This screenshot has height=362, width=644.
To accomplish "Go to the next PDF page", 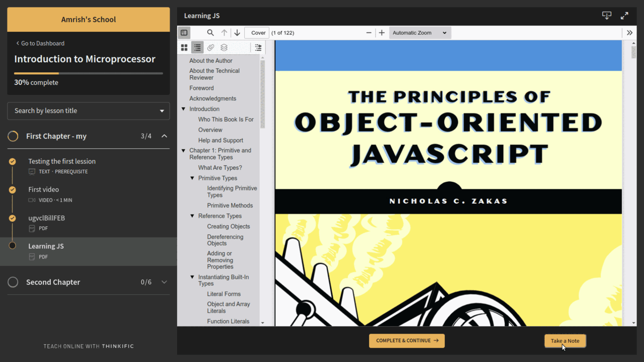I will tap(237, 33).
